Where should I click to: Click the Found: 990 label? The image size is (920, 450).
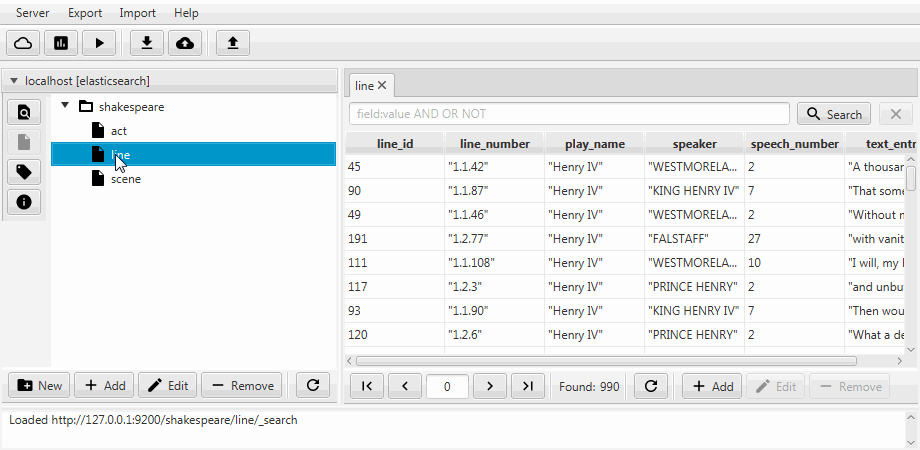point(588,387)
